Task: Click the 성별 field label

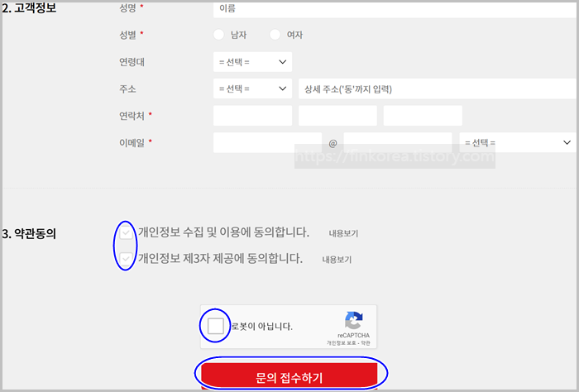Action: (127, 35)
